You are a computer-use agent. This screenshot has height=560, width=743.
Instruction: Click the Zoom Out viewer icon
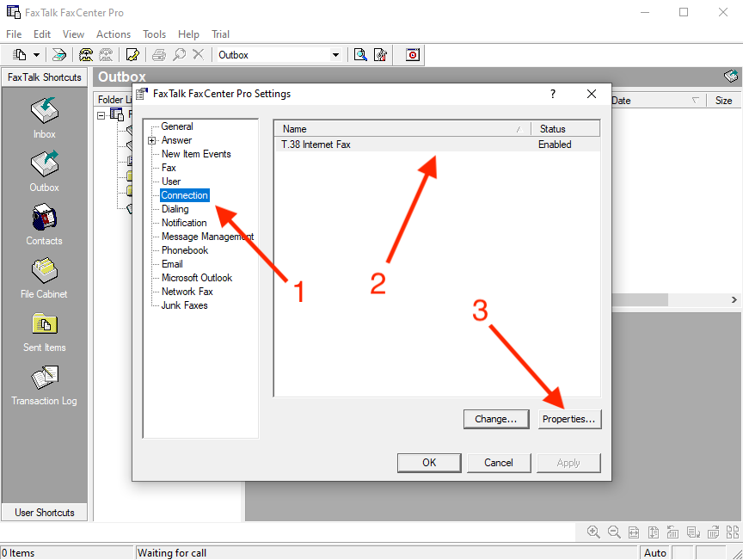pyautogui.click(x=614, y=532)
